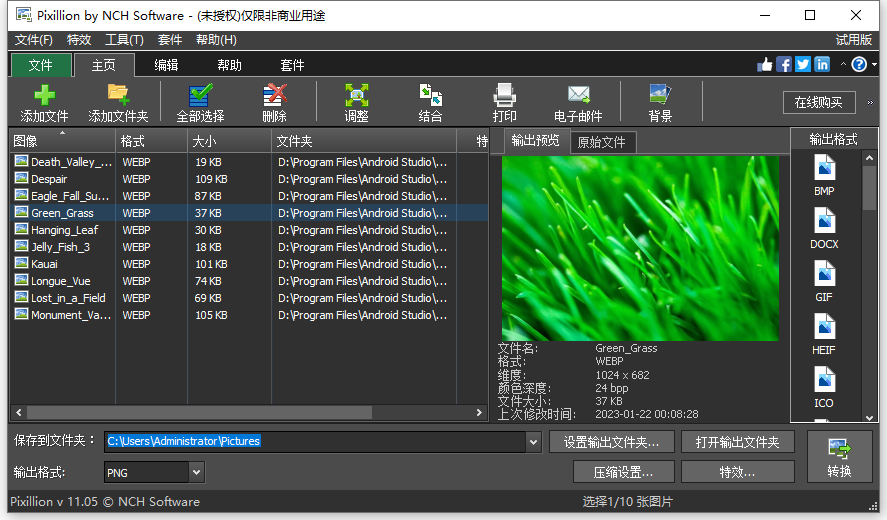The width and height of the screenshot is (887, 520).
Task: Expand toolbar overflow double-arrow
Action: (870, 102)
